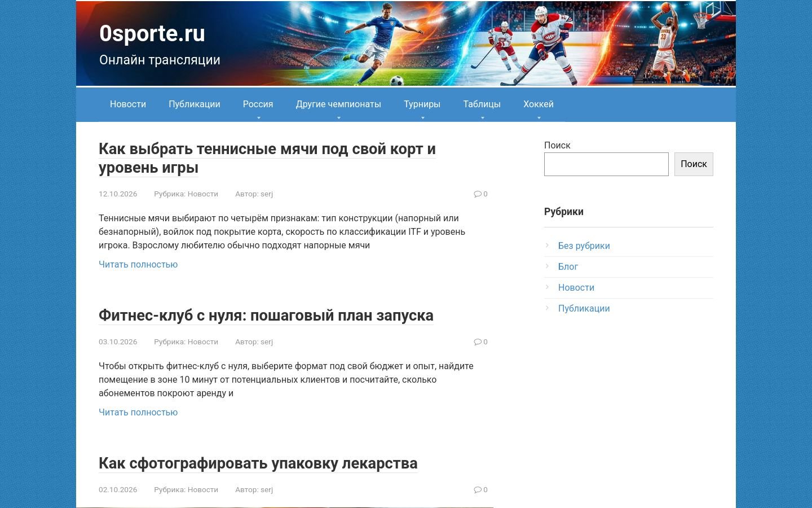Viewport: 812px width, 508px height.
Task: Click Новости rubric link on 02.10.2026 post
Action: click(x=203, y=489)
